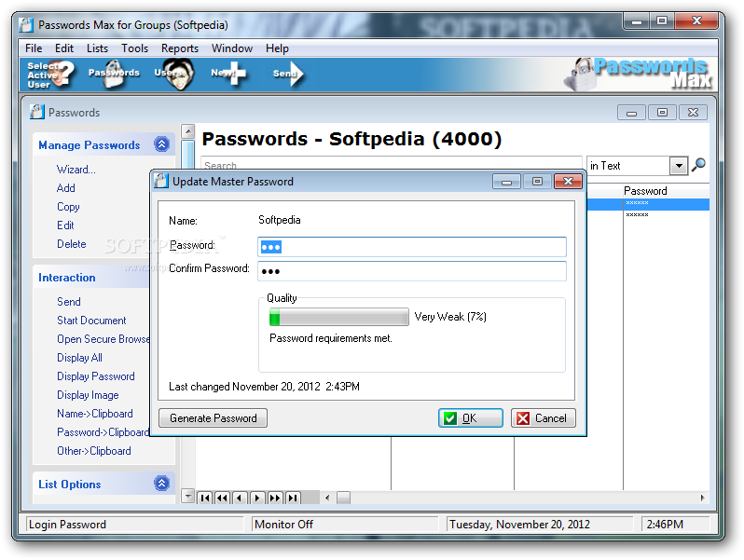This screenshot has height=560, width=744.
Task: Click the Start Document link
Action: click(x=91, y=321)
